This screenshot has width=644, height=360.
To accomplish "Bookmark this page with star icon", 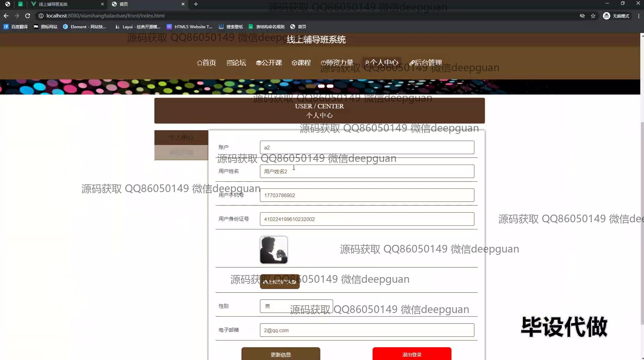I will (x=593, y=16).
